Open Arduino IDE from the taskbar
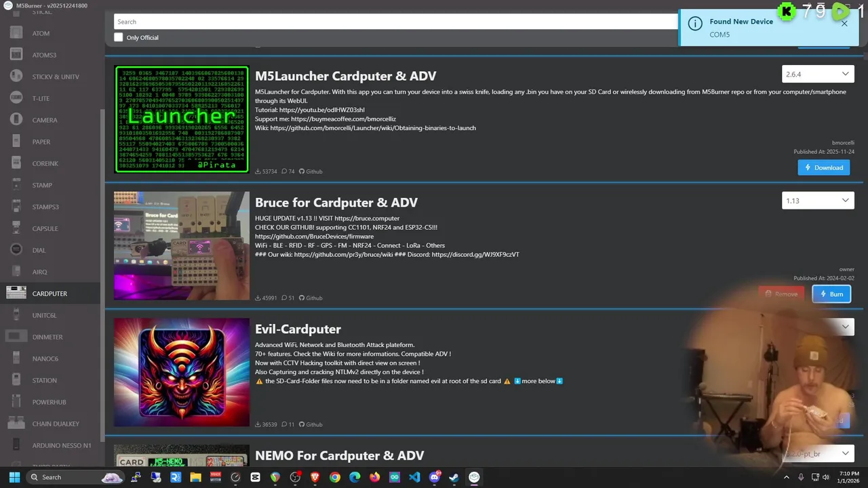The image size is (868, 488). click(x=395, y=477)
